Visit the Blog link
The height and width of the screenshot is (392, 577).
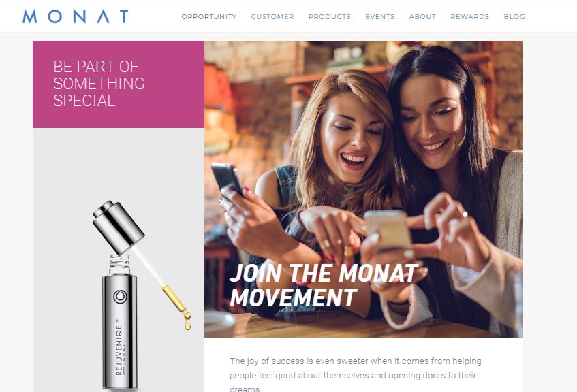coord(514,16)
